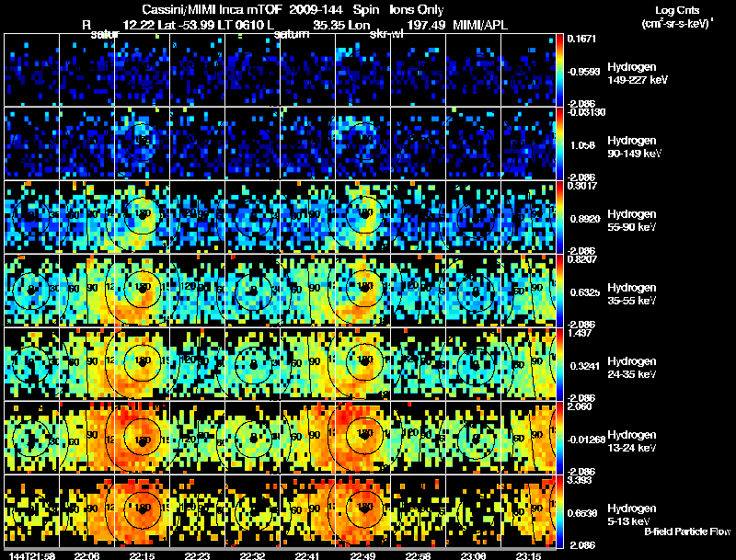Image resolution: width=736 pixels, height=560 pixels.
Task: Click the 'Ions Only' title text
Action: 417,9
